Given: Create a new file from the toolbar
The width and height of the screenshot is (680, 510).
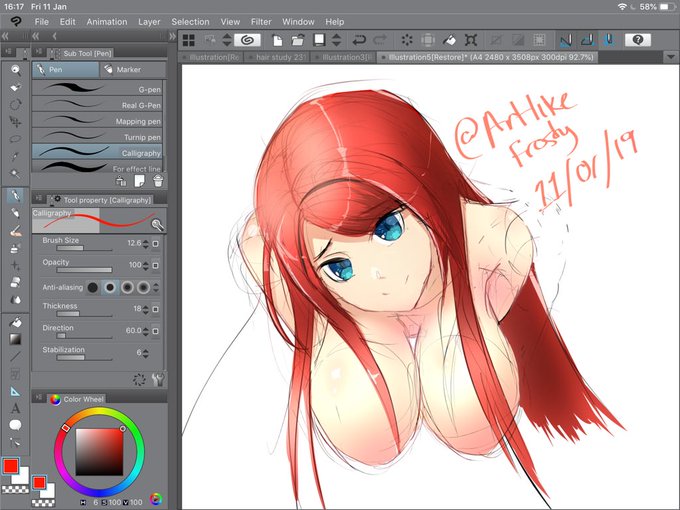Looking at the screenshot, I should click(277, 40).
